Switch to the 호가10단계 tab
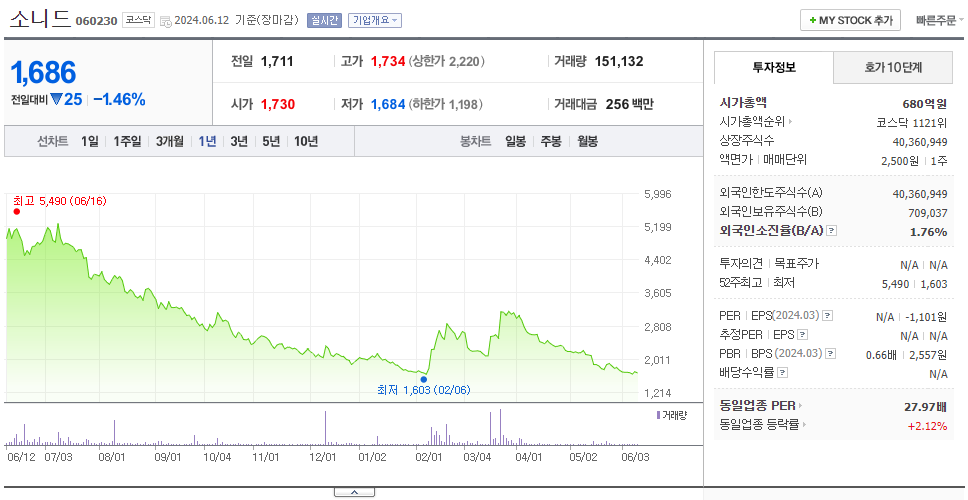This screenshot has height=500, width=968. [893, 67]
